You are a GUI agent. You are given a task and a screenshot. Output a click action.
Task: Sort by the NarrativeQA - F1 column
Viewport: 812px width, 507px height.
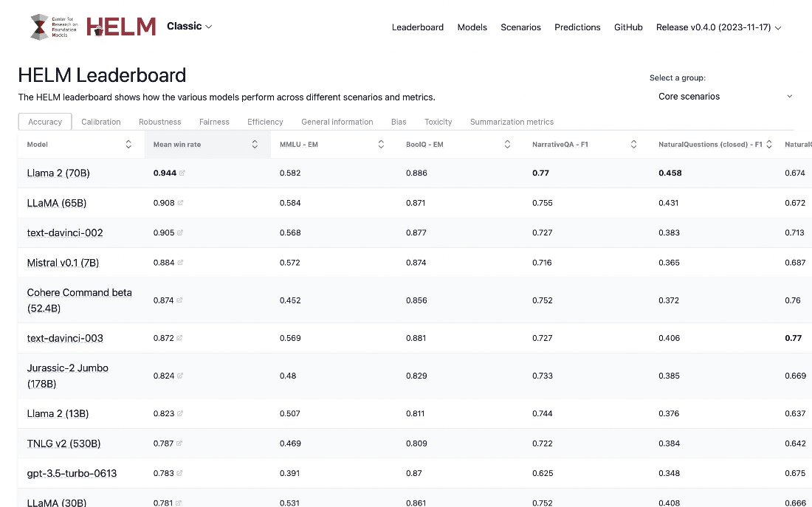pos(633,144)
